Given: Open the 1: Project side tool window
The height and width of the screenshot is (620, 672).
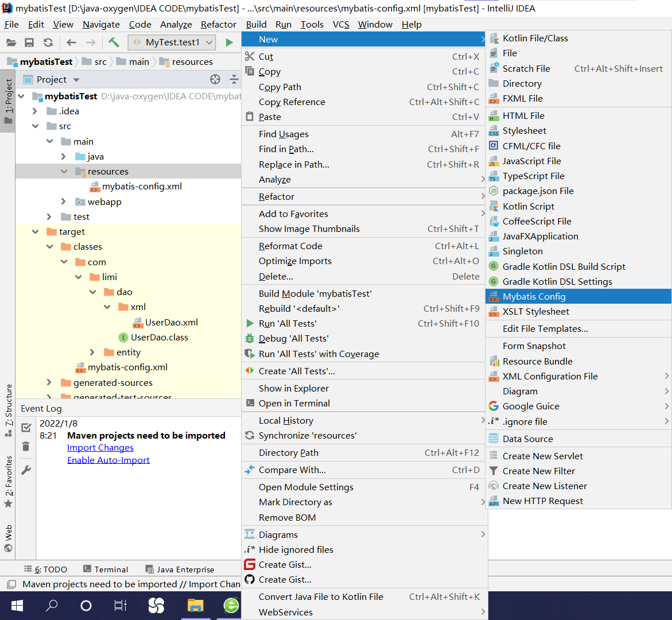Looking at the screenshot, I should point(8,101).
